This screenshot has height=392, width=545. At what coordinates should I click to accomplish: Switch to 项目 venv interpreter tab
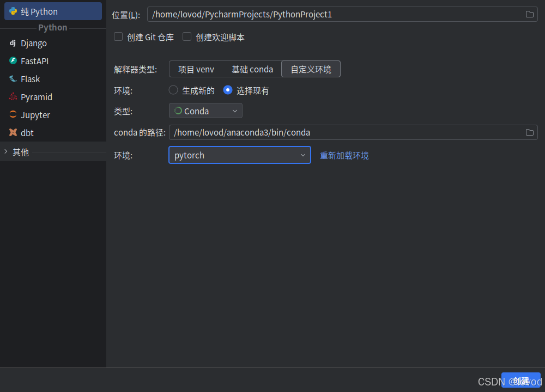pyautogui.click(x=196, y=69)
